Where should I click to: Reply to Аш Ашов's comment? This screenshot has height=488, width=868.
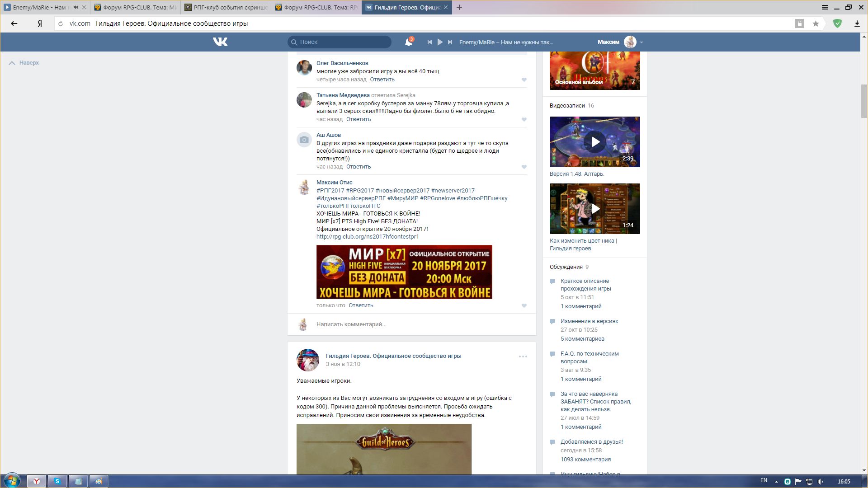point(358,167)
